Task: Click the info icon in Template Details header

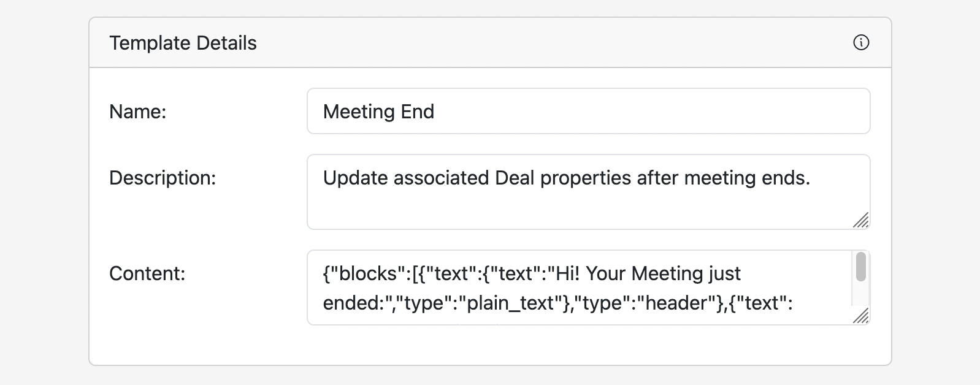Action: [x=861, y=43]
